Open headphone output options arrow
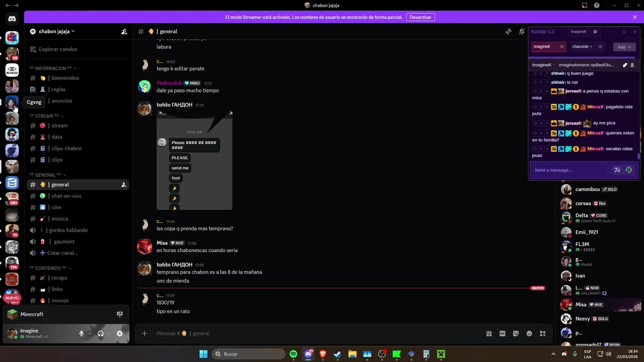The width and height of the screenshot is (644, 362). [109, 333]
